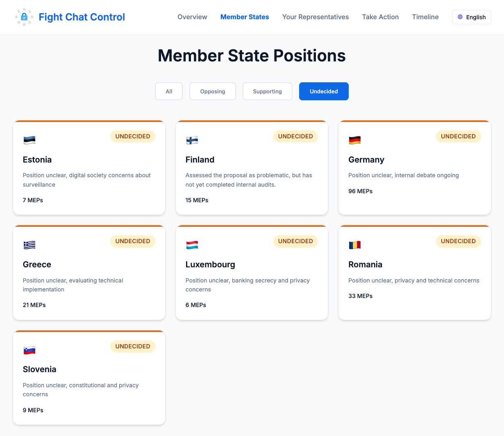The width and height of the screenshot is (504, 436).
Task: Click the Undecided badge on Luxembourg card
Action: point(295,241)
